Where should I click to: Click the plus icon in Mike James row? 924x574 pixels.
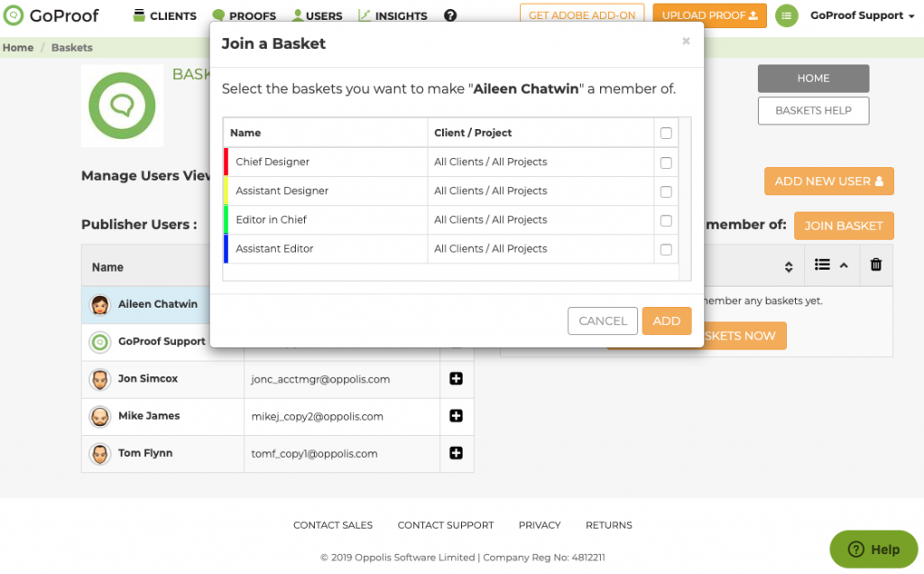(456, 416)
